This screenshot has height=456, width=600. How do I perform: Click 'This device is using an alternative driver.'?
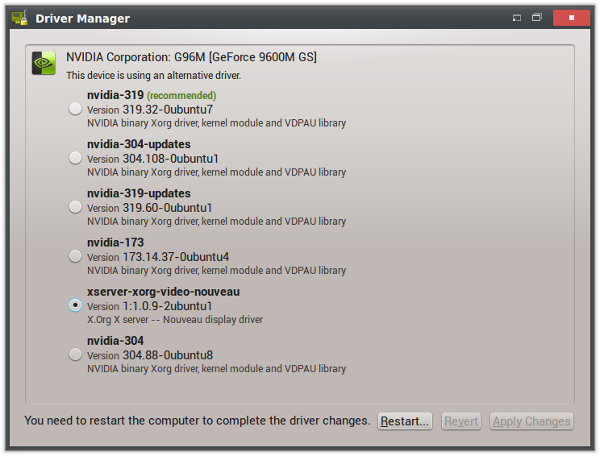tap(153, 75)
